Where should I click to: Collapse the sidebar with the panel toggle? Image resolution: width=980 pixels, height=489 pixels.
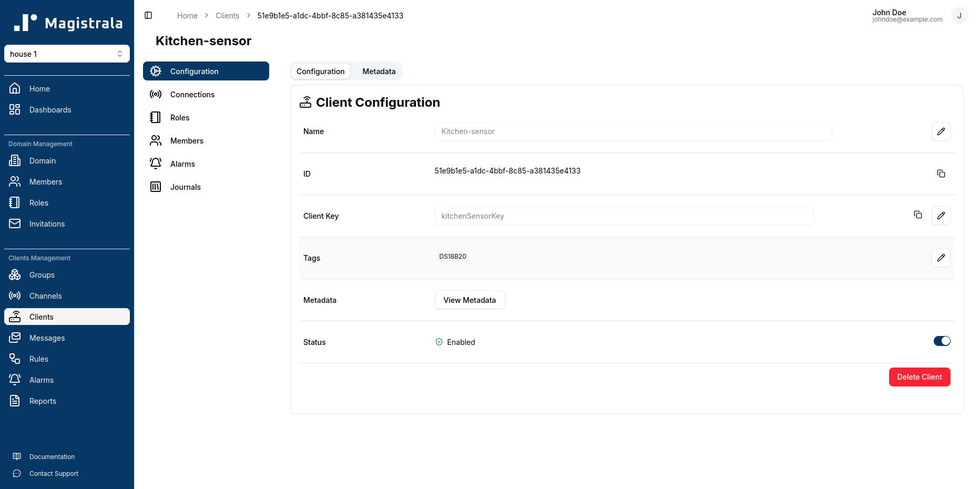pyautogui.click(x=148, y=15)
